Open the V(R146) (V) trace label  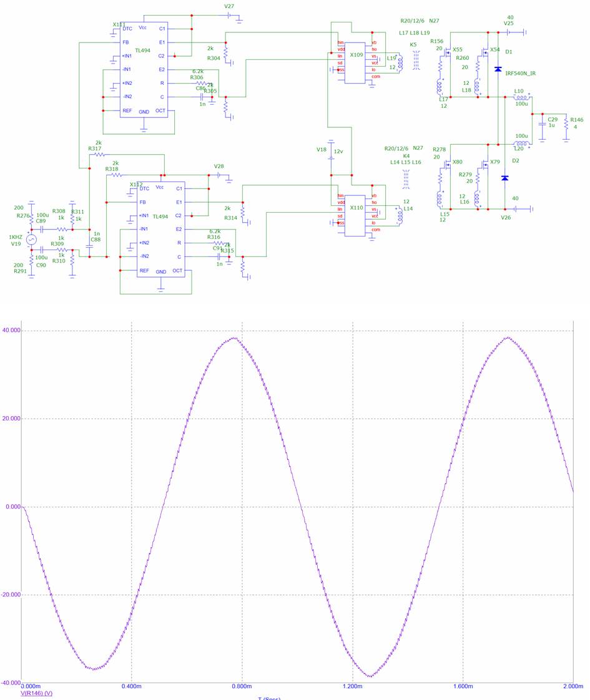[37, 693]
